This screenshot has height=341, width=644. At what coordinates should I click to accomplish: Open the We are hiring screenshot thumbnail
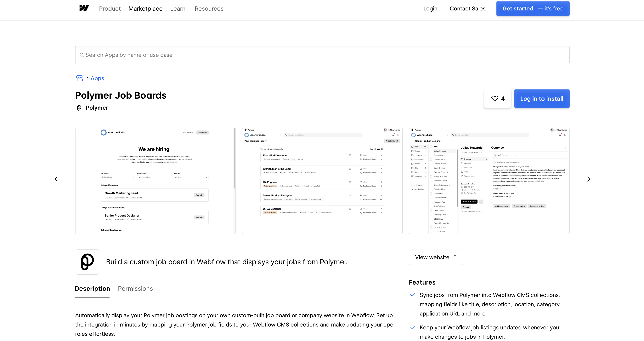tap(155, 181)
